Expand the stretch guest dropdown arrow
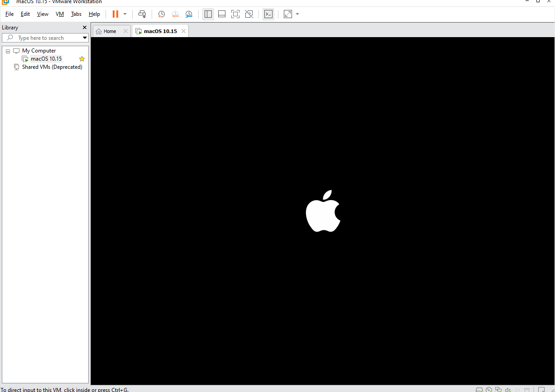555x392 pixels. pos(297,14)
